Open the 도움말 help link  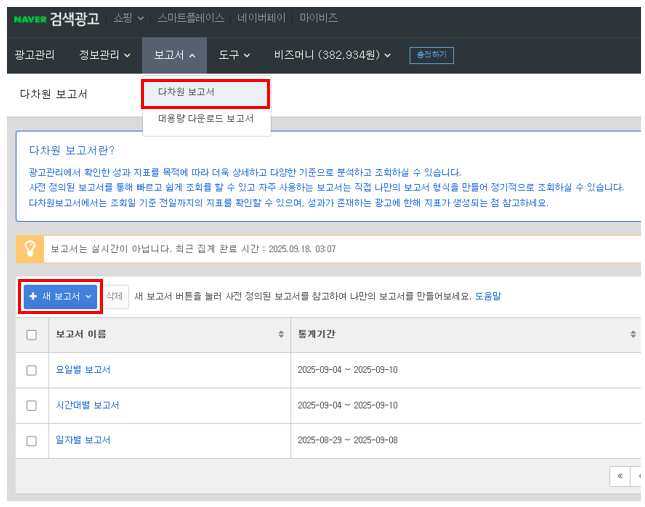(x=488, y=296)
